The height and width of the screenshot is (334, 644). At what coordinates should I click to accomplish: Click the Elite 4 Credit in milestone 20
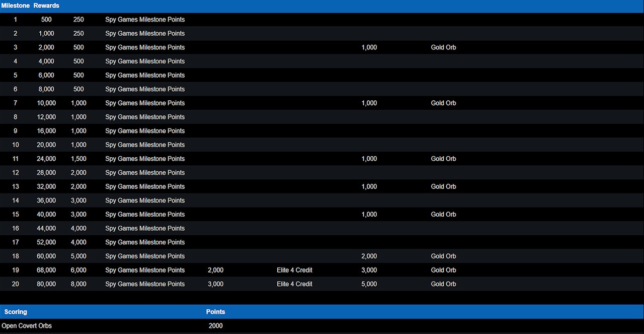[x=294, y=284]
